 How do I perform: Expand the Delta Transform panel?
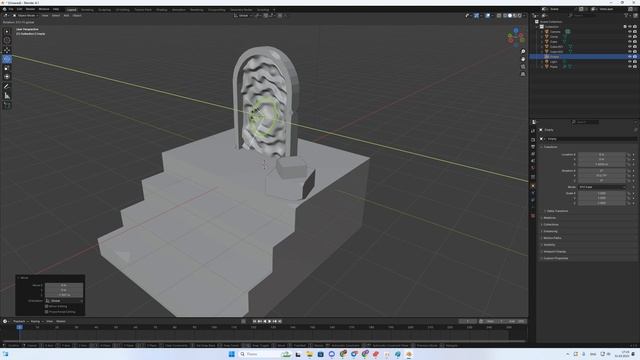[557, 211]
